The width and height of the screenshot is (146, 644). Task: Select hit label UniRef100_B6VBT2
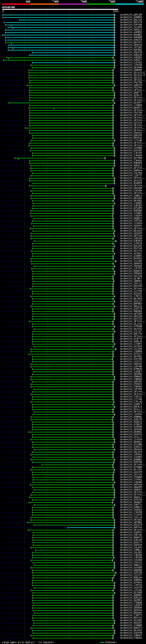131,108
